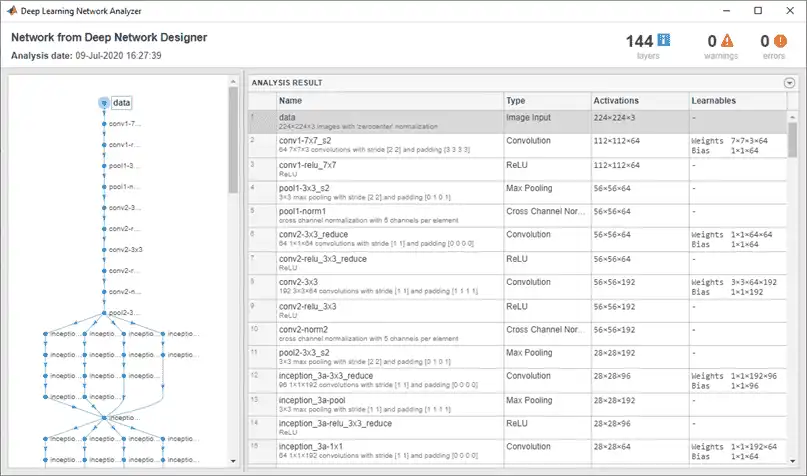Maximize the Deep Learning Network Analyzer window
The image size is (807, 476).
tap(756, 10)
